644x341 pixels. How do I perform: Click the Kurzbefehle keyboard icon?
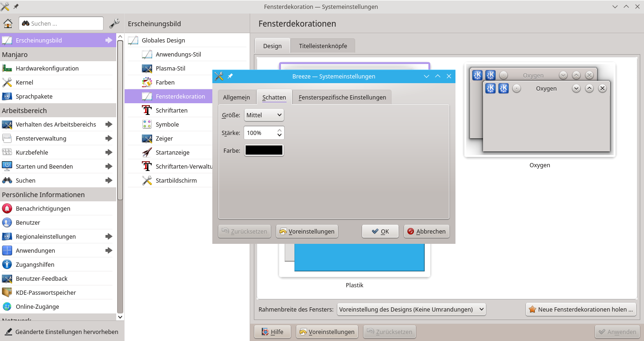pyautogui.click(x=7, y=152)
